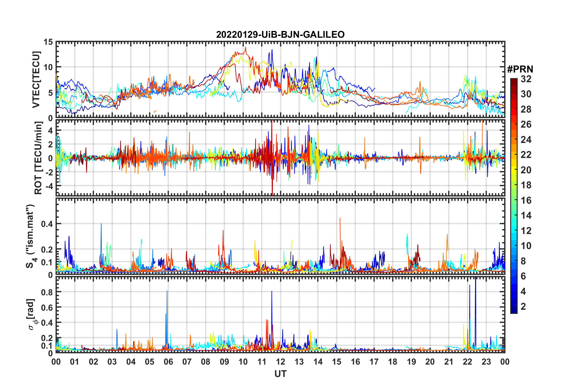Click the colorbar tick label 16
561x392 pixels.
526,200
